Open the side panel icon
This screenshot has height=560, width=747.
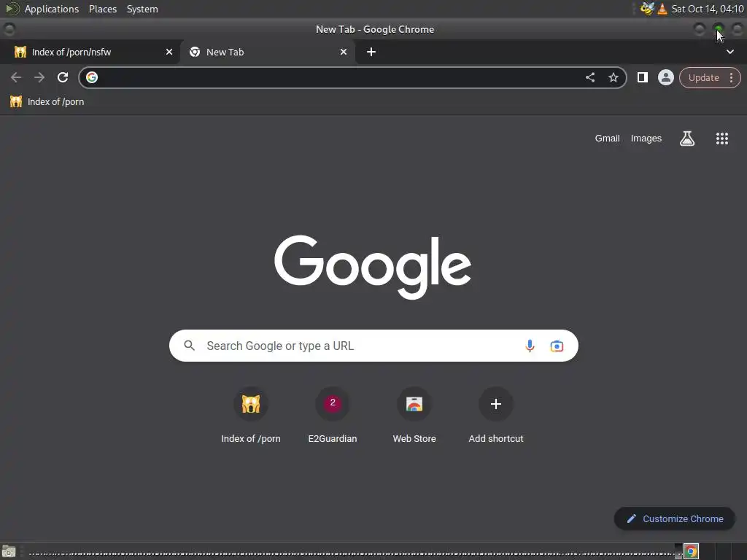tap(642, 77)
